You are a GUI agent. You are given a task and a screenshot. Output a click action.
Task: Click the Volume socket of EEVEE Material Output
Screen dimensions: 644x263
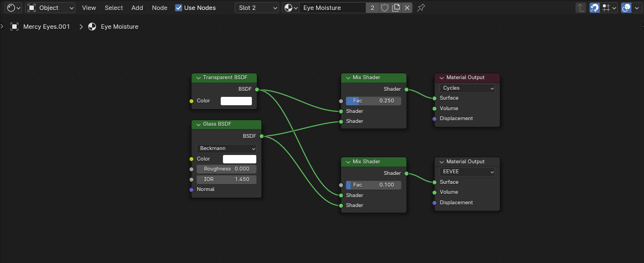click(434, 193)
